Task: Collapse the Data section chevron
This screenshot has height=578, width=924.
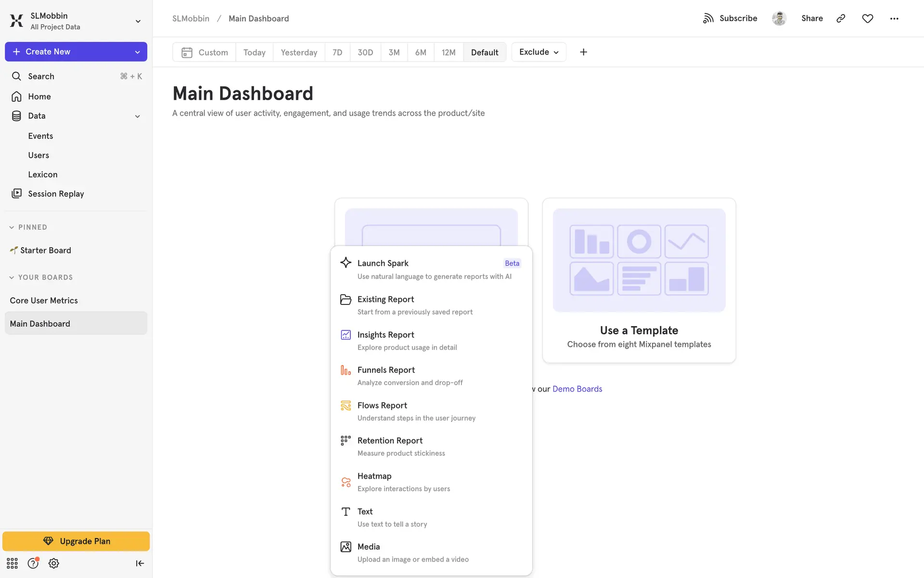Action: [137, 116]
